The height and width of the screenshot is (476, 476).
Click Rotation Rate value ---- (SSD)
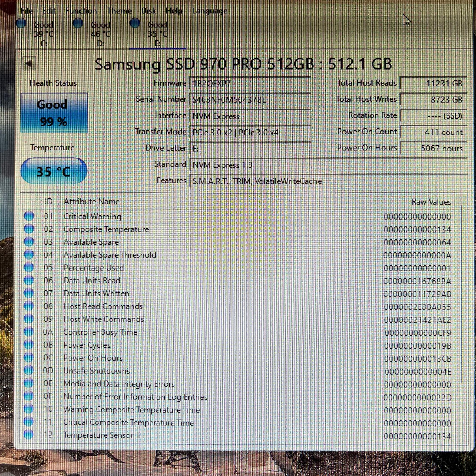tap(433, 116)
